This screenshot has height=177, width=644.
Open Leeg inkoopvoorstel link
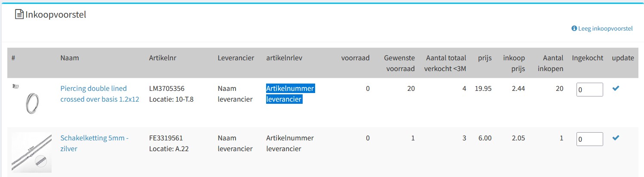click(605, 28)
